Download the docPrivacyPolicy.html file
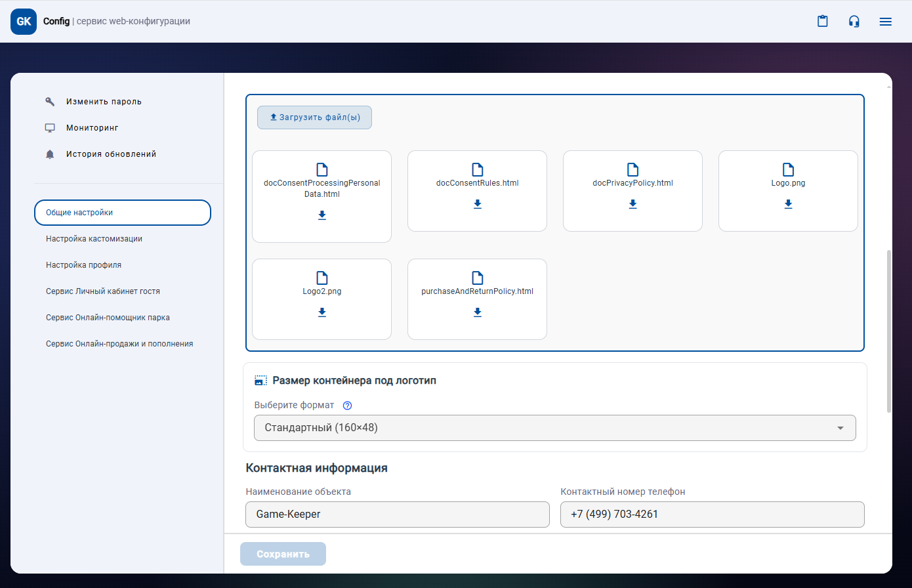This screenshot has width=912, height=588. click(633, 204)
